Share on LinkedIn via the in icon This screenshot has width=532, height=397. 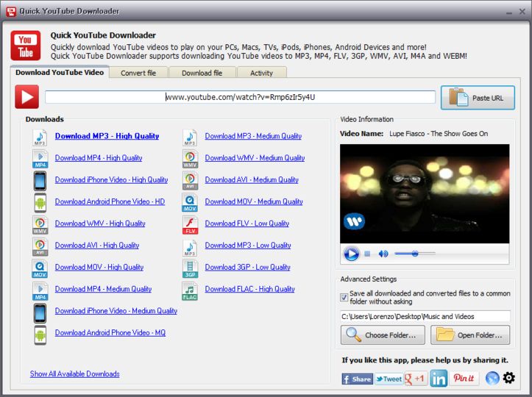pyautogui.click(x=439, y=379)
